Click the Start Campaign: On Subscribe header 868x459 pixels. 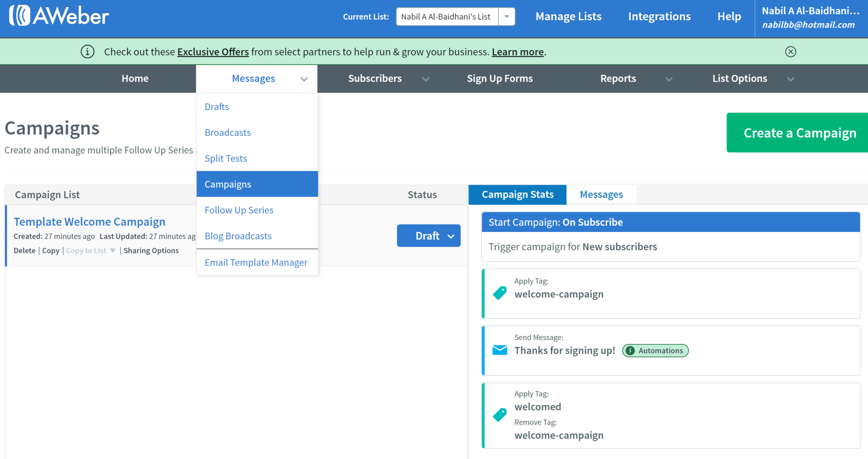(671, 222)
